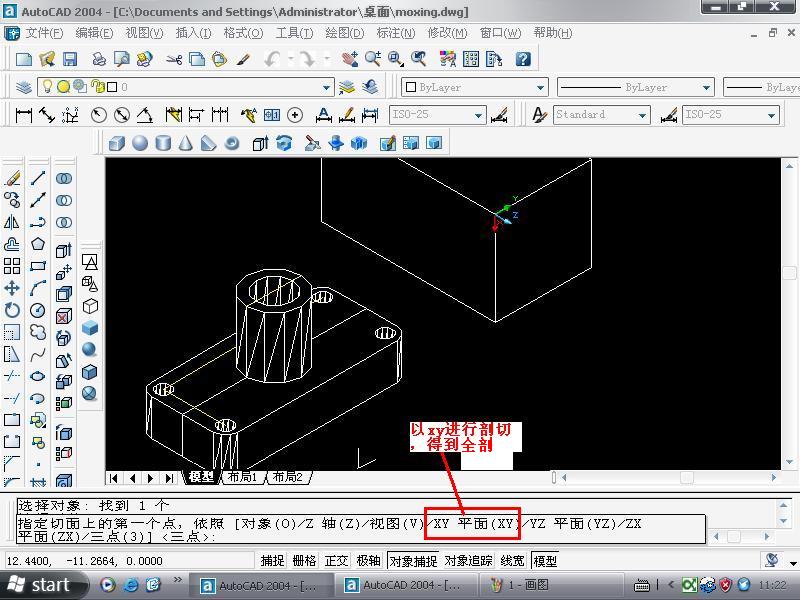Open the Standard text style dropdown
This screenshot has width=800, height=600.
tap(642, 115)
